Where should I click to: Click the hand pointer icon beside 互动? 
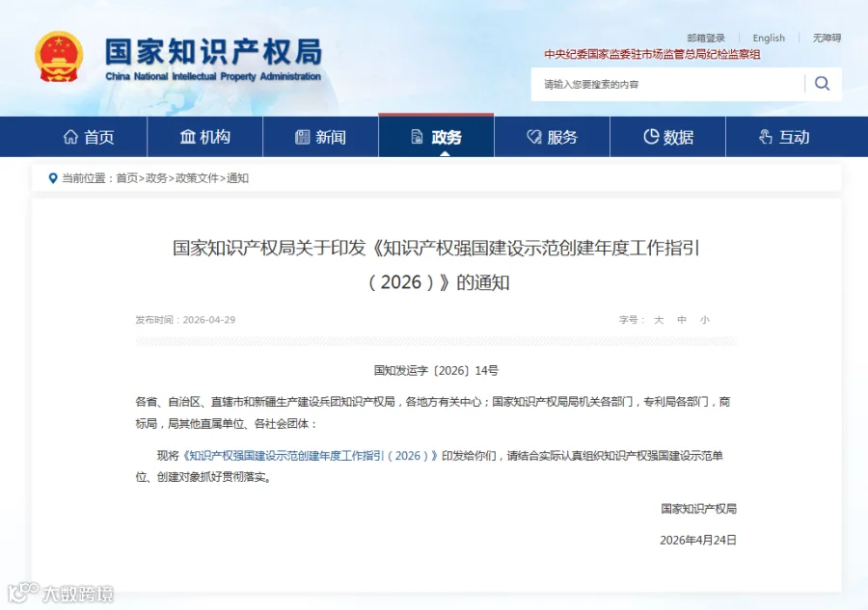[766, 137]
